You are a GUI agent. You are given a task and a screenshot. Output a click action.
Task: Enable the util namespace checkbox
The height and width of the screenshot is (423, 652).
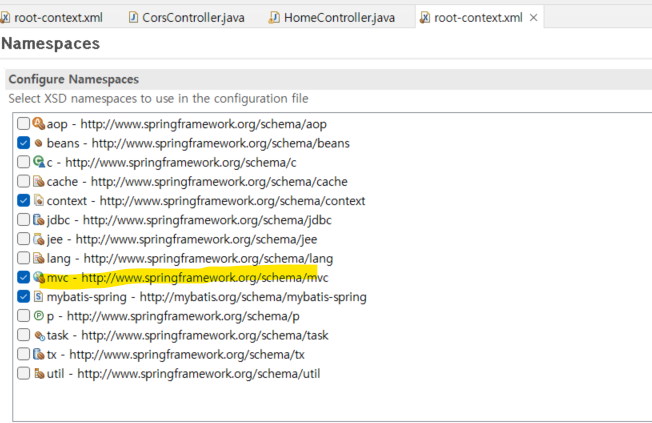tap(23, 373)
